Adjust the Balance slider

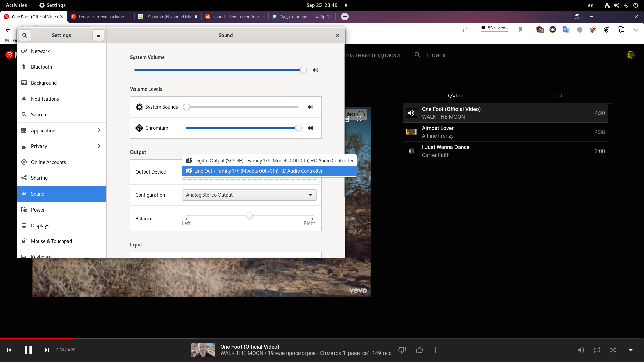click(249, 216)
